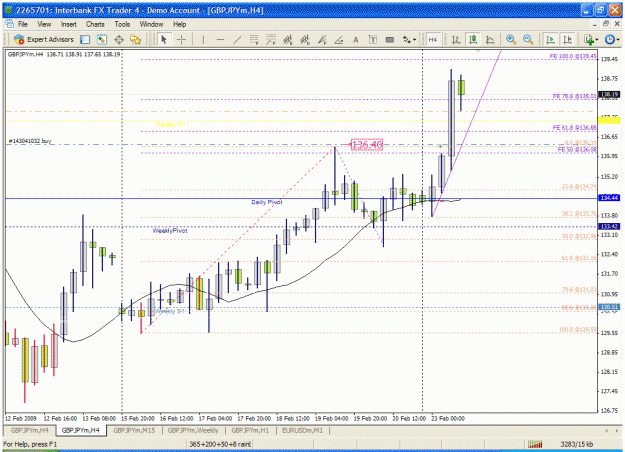
Task: Select the Fibonacci Retracement tool
Action: click(x=271, y=39)
